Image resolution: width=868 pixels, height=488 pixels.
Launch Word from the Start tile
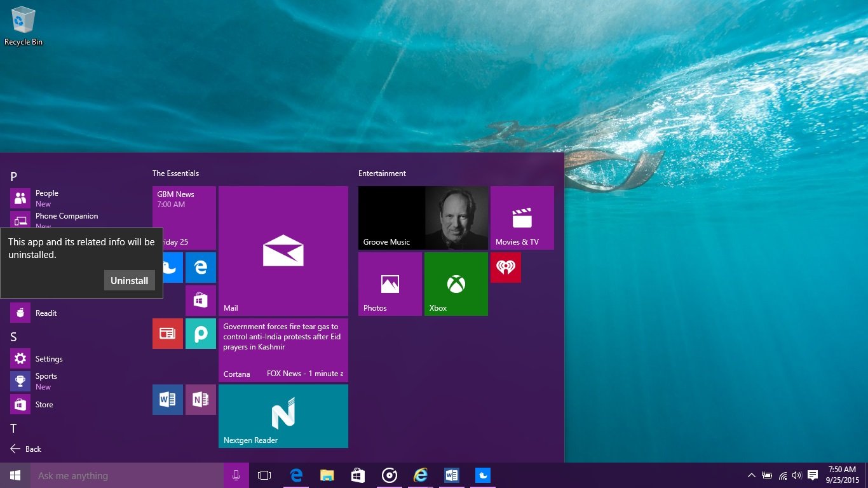[x=168, y=400]
